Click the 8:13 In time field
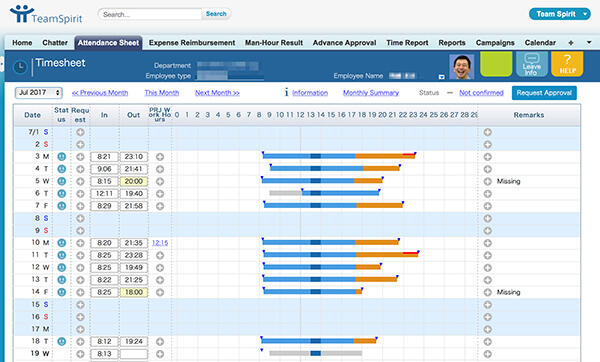This screenshot has height=362, width=600. (x=104, y=354)
